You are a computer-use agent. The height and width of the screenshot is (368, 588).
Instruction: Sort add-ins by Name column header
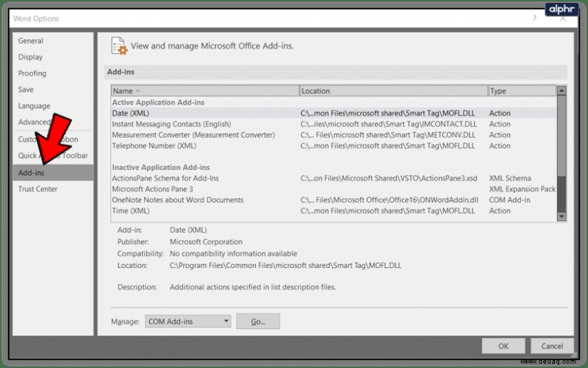[x=205, y=91]
